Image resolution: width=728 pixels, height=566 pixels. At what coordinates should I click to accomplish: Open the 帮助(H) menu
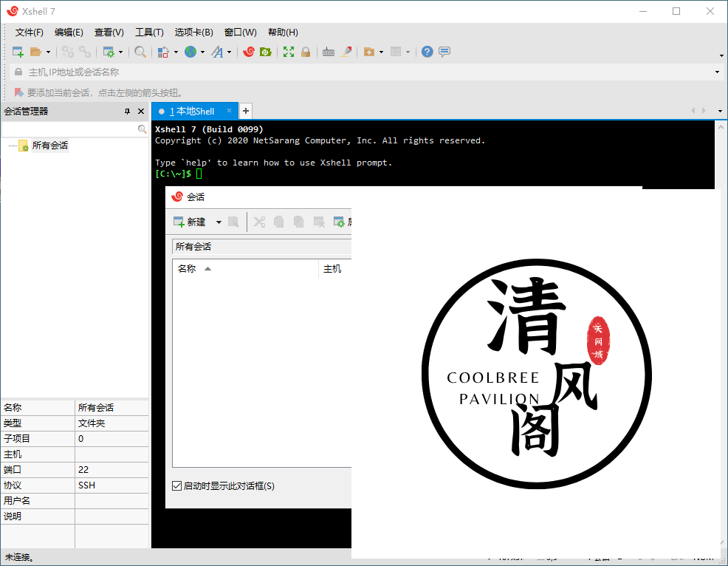[x=284, y=32]
